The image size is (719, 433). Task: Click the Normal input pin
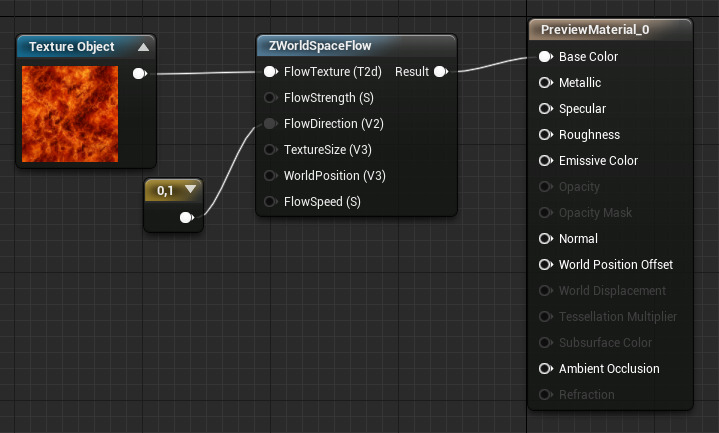545,239
